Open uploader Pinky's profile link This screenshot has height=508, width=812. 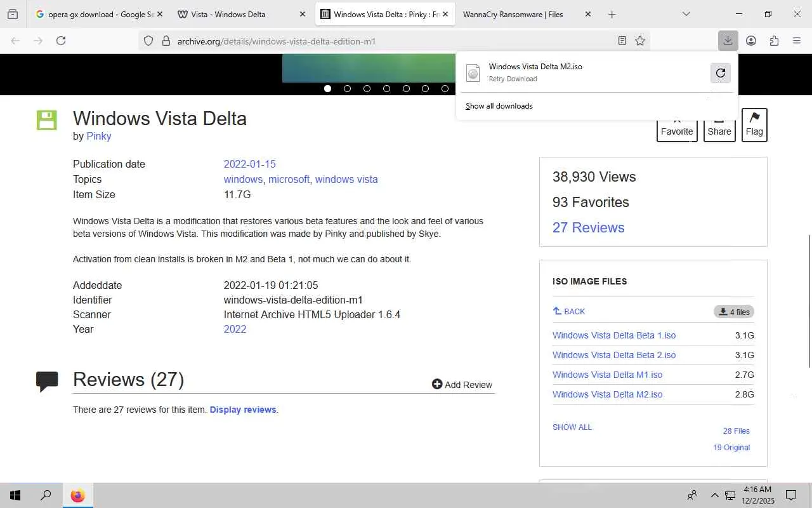click(99, 136)
